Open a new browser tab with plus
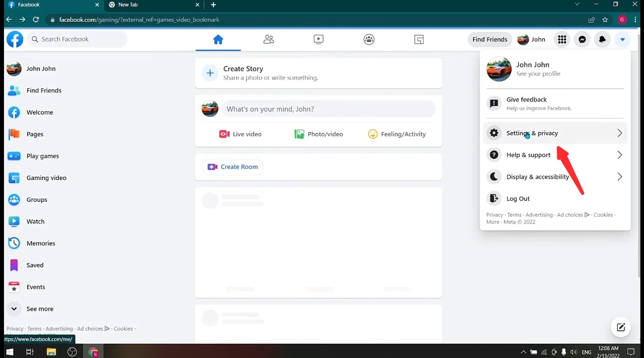This screenshot has width=644, height=358. pyautogui.click(x=213, y=5)
